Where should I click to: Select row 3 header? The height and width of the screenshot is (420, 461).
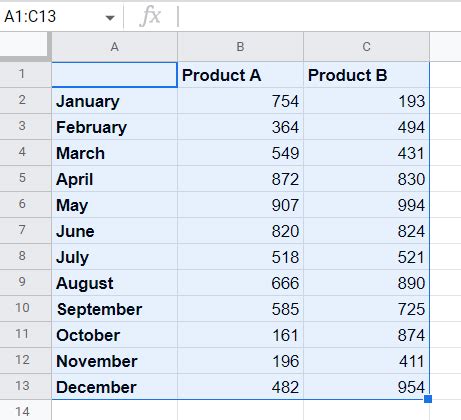(25, 127)
